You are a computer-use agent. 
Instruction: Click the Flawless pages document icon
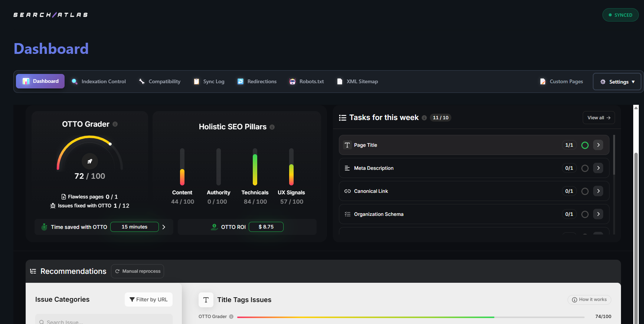[64, 197]
